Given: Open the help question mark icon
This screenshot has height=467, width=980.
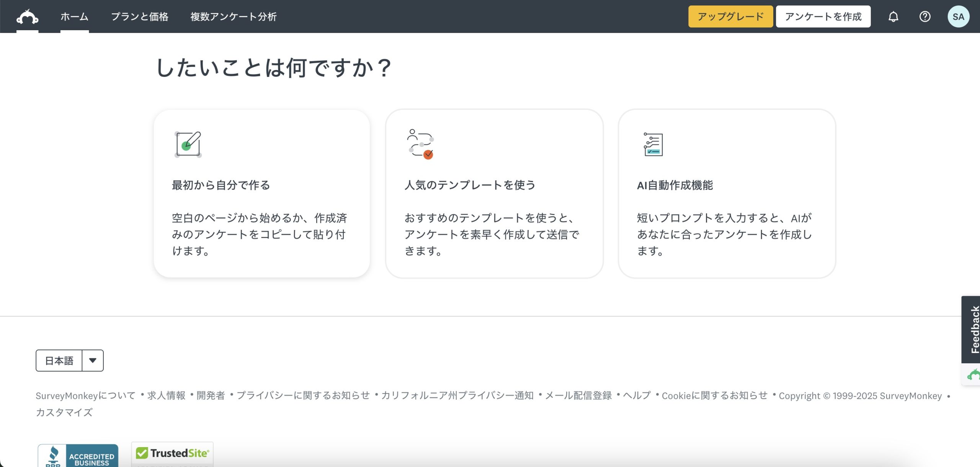Looking at the screenshot, I should [925, 17].
